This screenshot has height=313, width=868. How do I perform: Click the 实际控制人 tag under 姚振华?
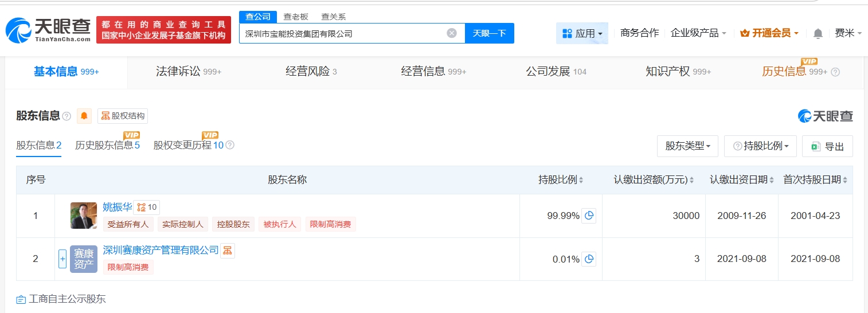tap(182, 224)
